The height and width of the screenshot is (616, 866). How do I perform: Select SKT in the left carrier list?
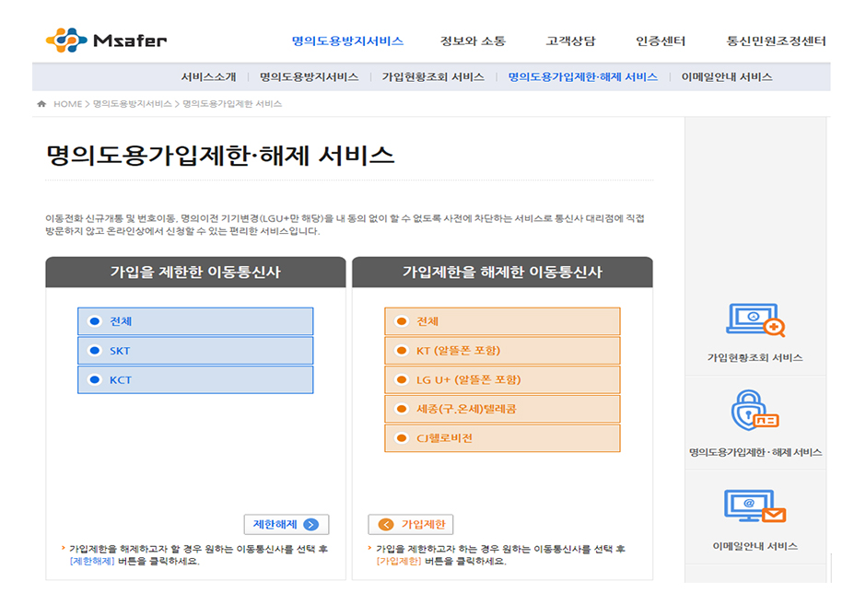point(194,351)
